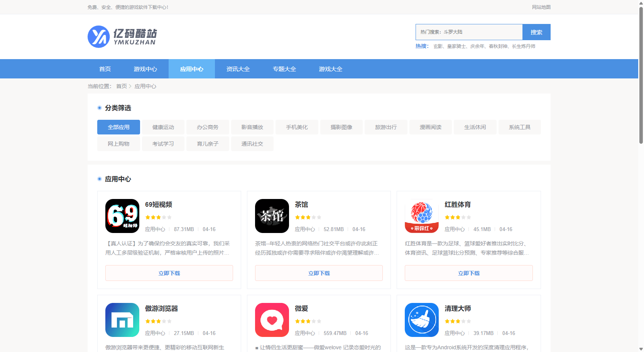Screen dimensions: 644x352
Task: Click the page vertical scrollbar thumb
Action: (641, 75)
